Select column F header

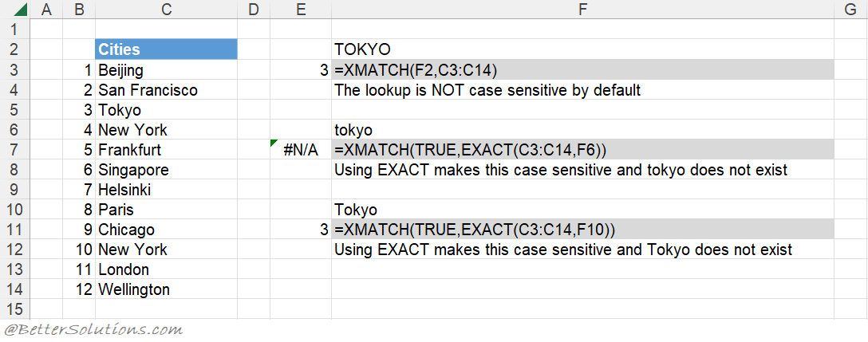(x=582, y=10)
